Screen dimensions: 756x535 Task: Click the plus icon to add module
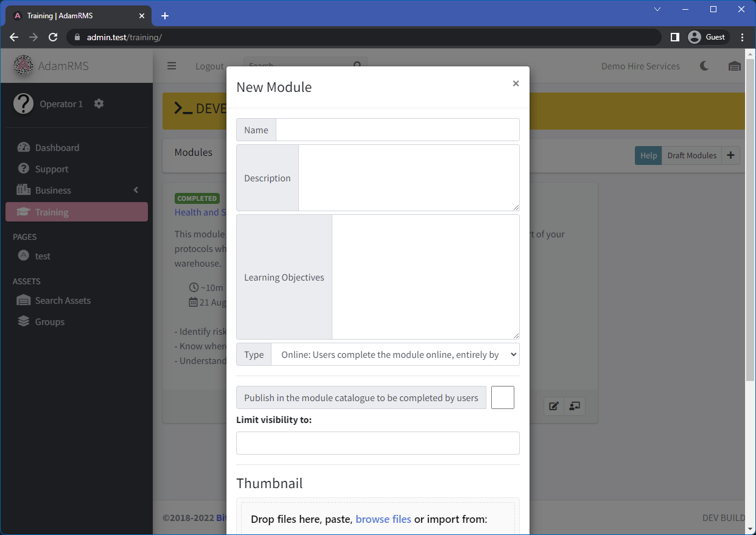coord(730,155)
